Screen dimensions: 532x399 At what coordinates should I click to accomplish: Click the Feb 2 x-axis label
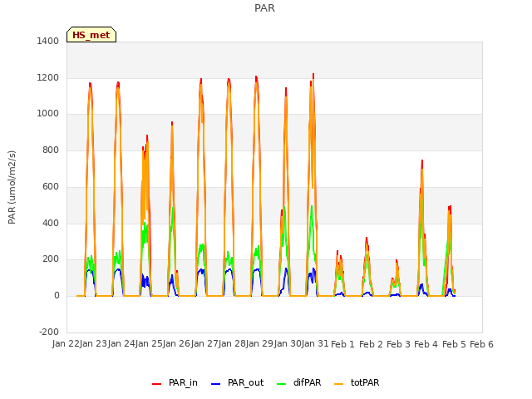pos(371,344)
